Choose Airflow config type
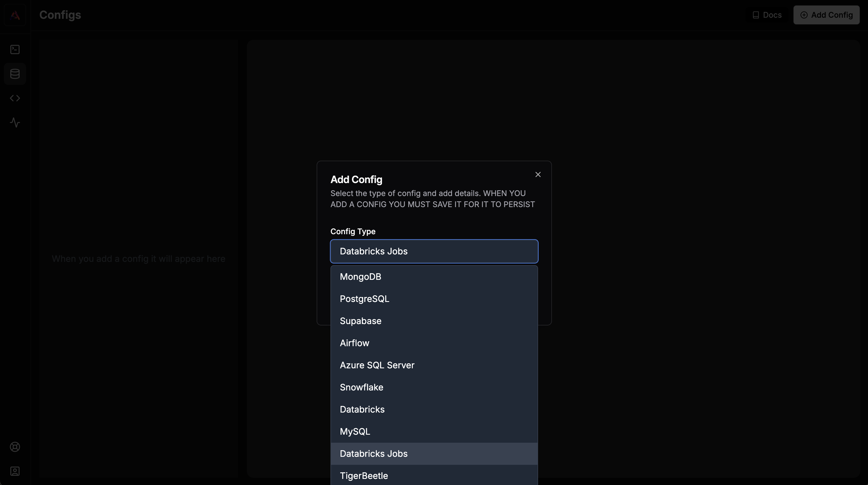 tap(434, 343)
